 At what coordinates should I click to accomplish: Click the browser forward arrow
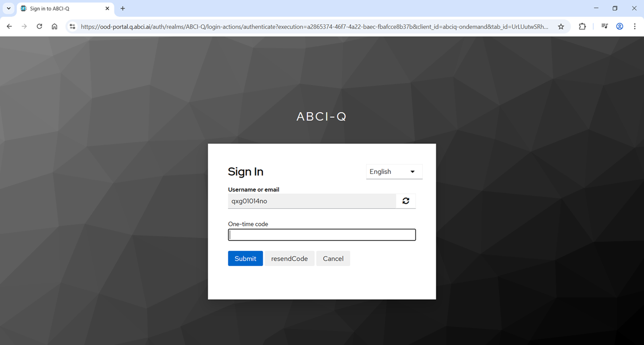(24, 27)
